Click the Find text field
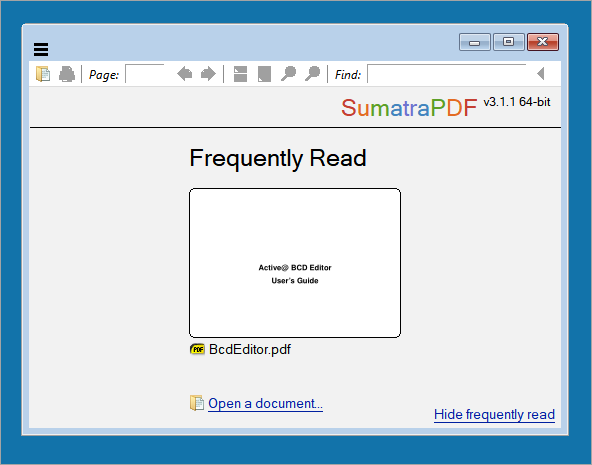592x465 pixels. [x=447, y=74]
